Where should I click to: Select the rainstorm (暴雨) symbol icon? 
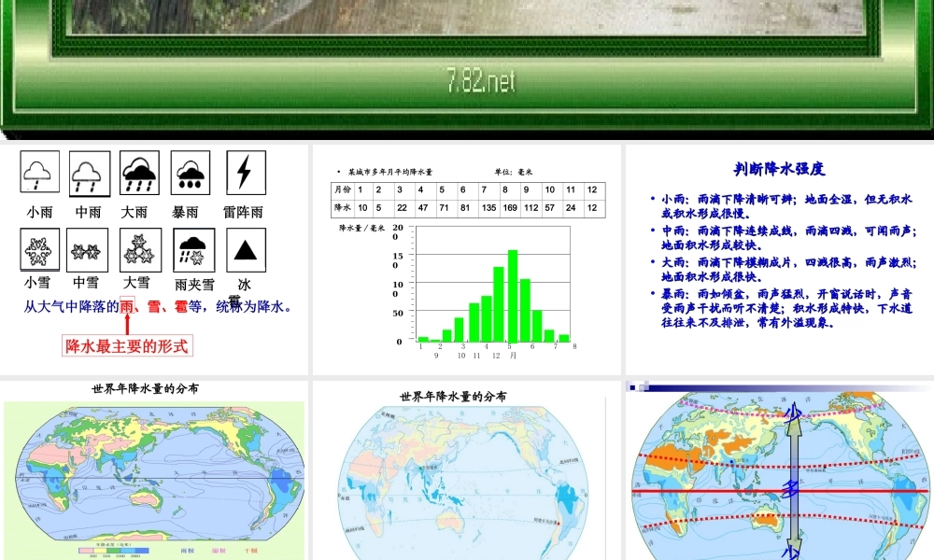pyautogui.click(x=190, y=173)
